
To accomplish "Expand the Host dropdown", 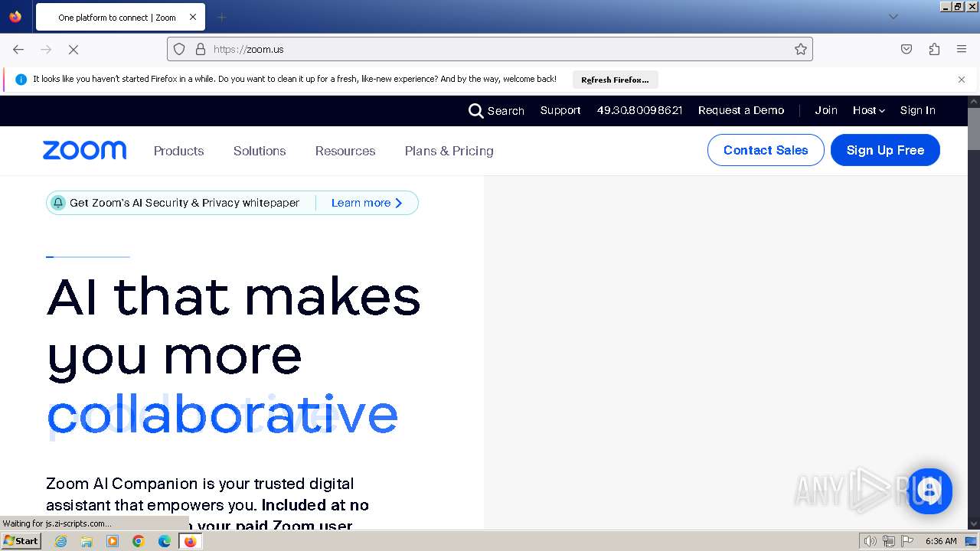I will (x=869, y=110).
